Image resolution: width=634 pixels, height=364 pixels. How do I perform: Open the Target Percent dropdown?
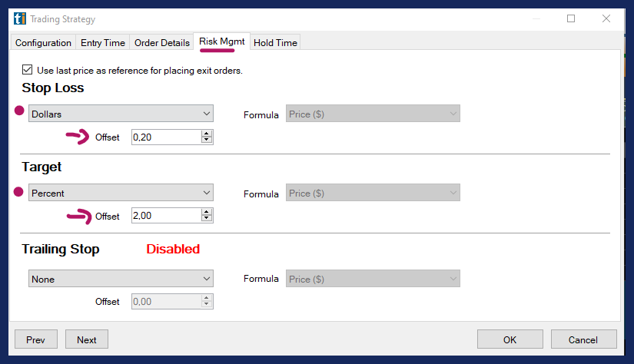point(120,194)
